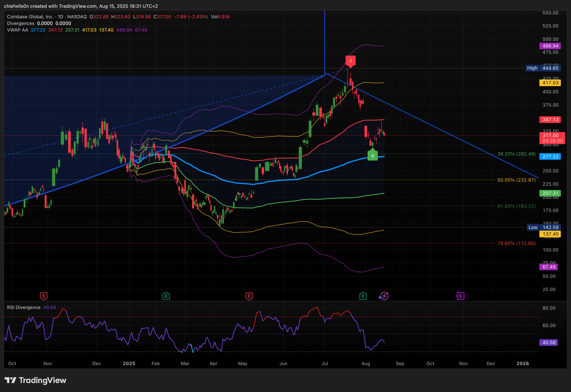Select the RSI Divergence indicator legend
Viewport: 571px width, 392px height.
point(24,307)
